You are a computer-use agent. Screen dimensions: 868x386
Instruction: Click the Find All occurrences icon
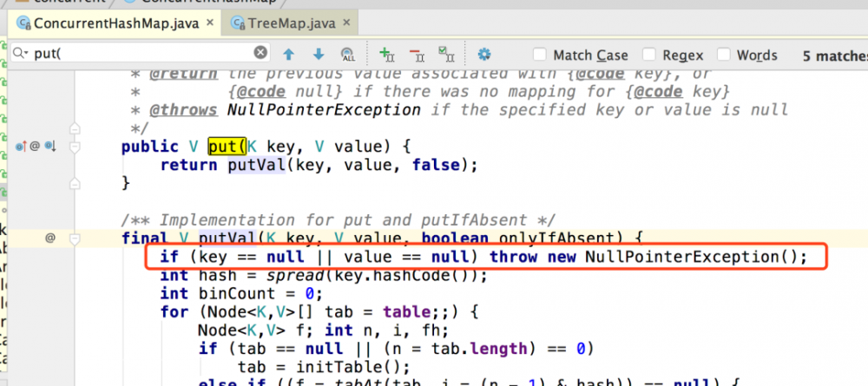coord(348,54)
